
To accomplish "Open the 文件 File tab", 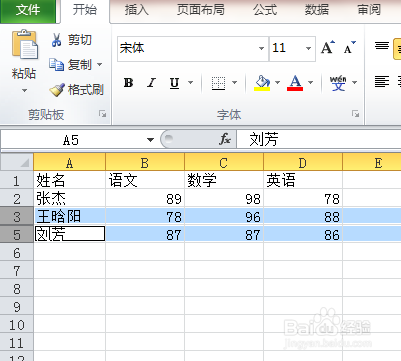I will pos(28,10).
